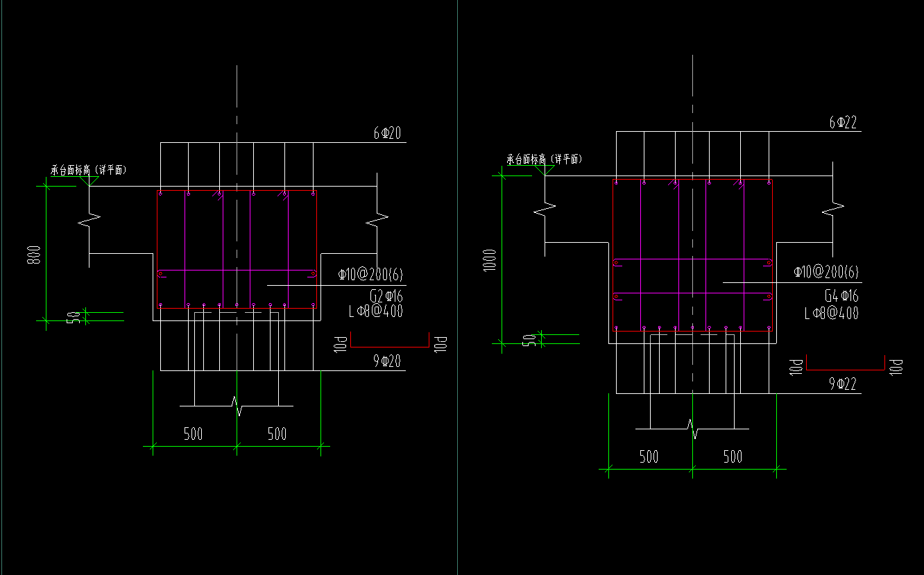Select LΦ8@400 text below G4Φ16
Image resolution: width=924 pixels, height=575 pixels.
click(831, 313)
